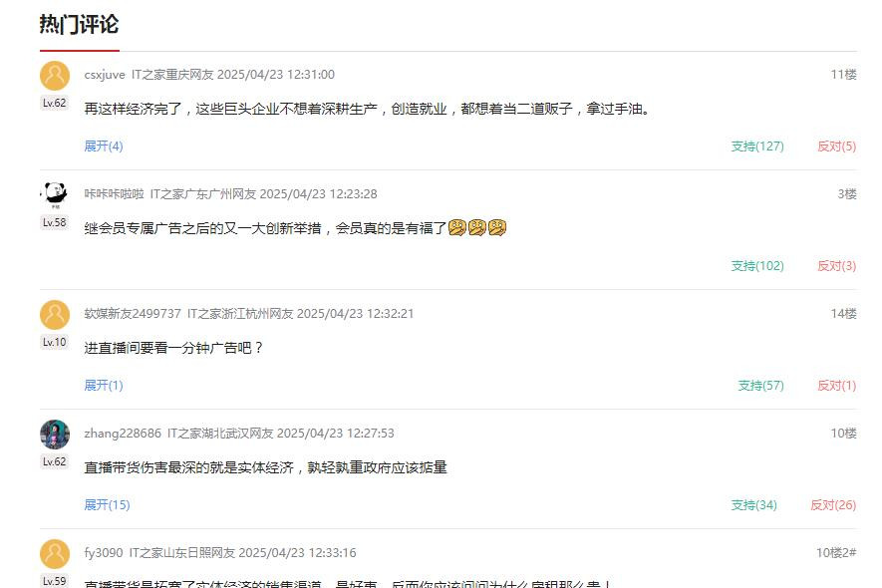
Task: Open csxjuve's orange default avatar
Action: (x=55, y=76)
